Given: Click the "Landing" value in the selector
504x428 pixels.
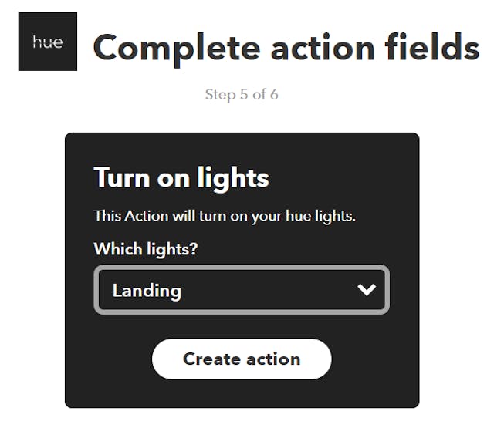Looking at the screenshot, I should pyautogui.click(x=147, y=291).
